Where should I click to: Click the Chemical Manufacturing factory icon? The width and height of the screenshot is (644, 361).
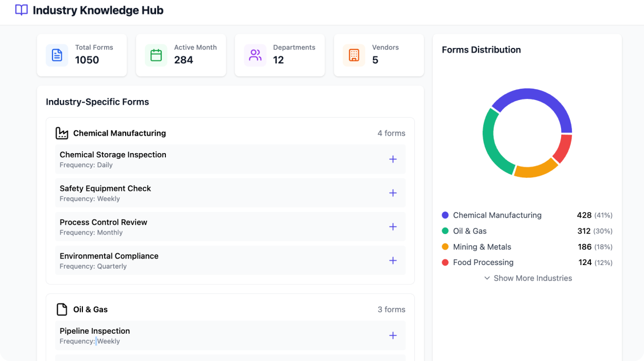point(62,133)
